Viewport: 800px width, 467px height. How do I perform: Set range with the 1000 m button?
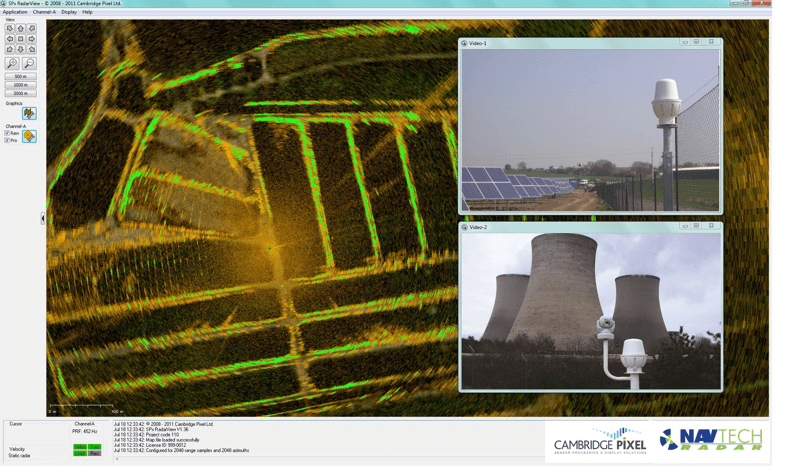pos(20,85)
